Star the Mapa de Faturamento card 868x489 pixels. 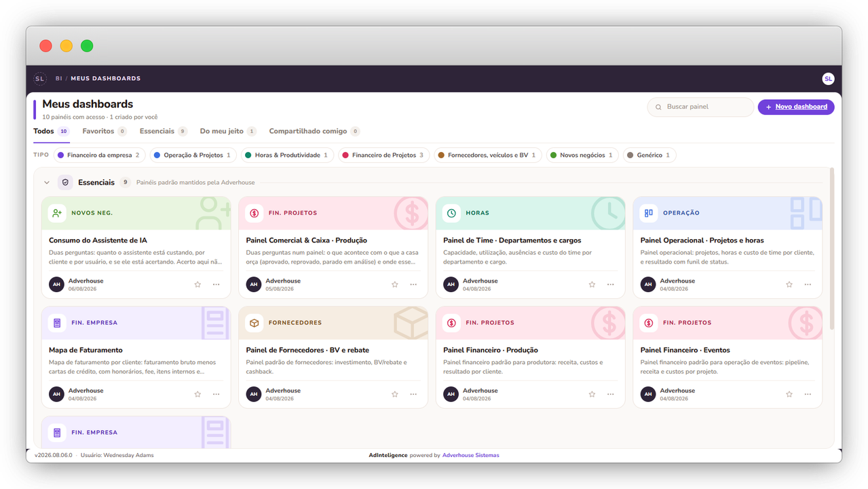[197, 394]
